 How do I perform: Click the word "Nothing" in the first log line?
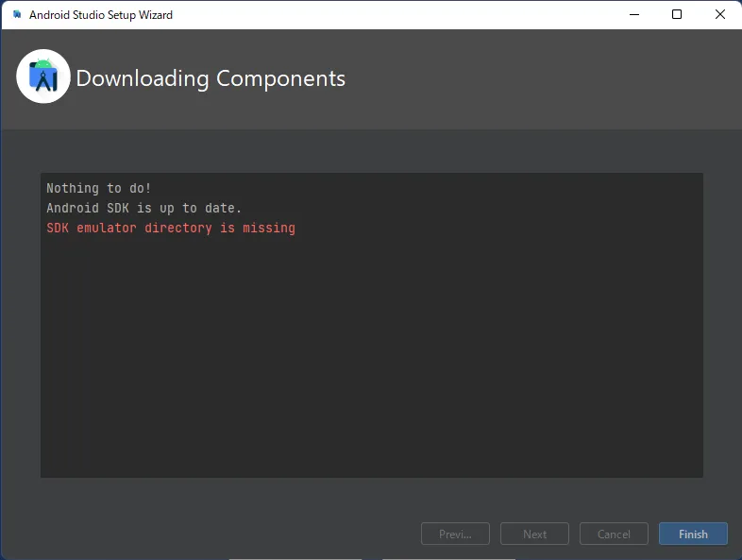tap(73, 189)
